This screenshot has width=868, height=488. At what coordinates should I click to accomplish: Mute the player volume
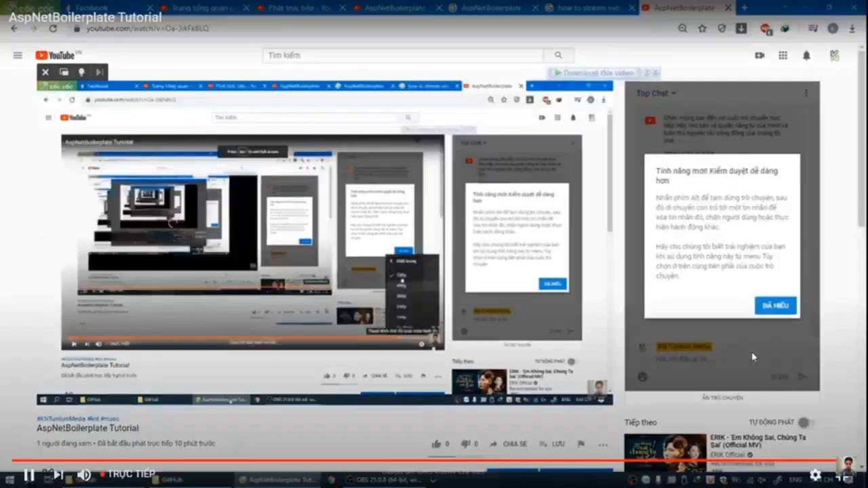pos(84,475)
